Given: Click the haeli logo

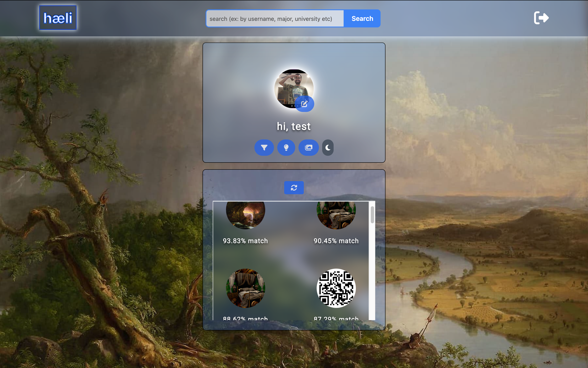Looking at the screenshot, I should 58,18.
